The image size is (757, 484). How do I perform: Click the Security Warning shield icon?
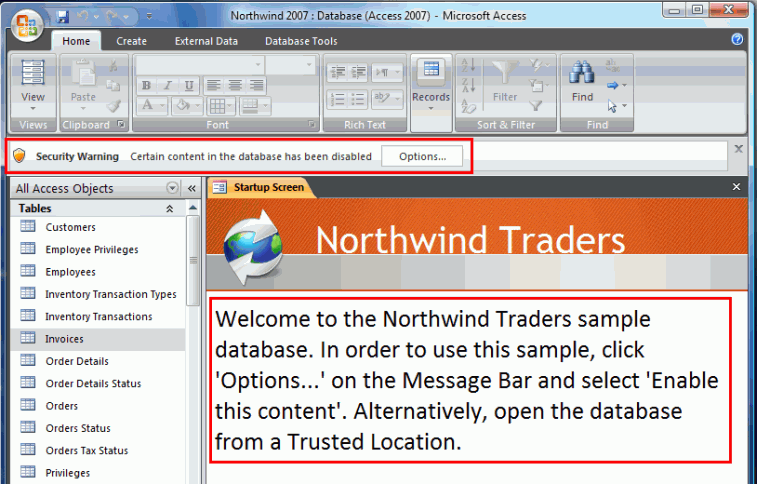click(19, 156)
